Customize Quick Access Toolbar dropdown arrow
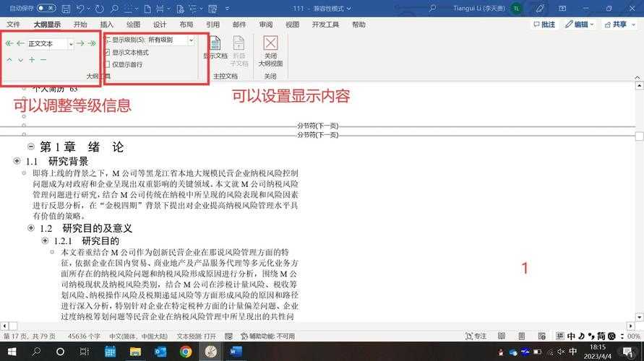Image resolution: width=644 pixels, height=361 pixels. click(x=228, y=8)
